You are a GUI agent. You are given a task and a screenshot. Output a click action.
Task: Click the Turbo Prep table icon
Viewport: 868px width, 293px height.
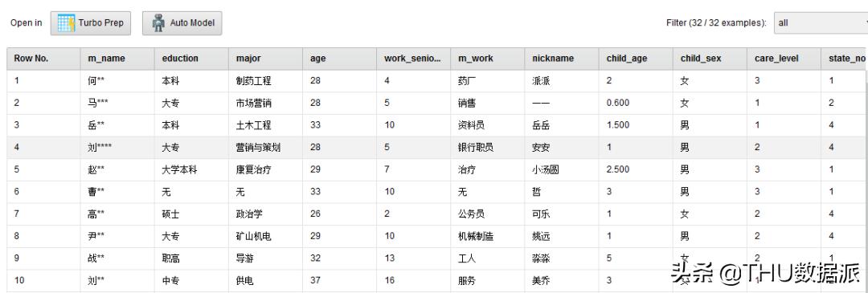(x=66, y=23)
